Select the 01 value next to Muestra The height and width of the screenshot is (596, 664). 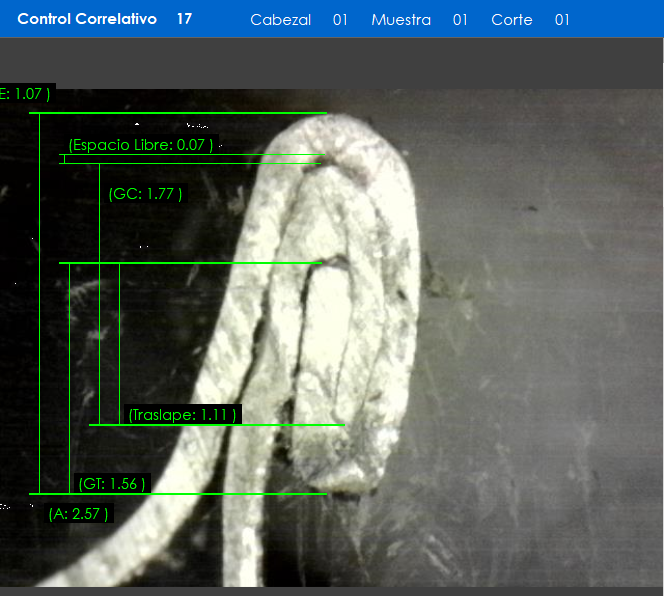[x=460, y=20]
